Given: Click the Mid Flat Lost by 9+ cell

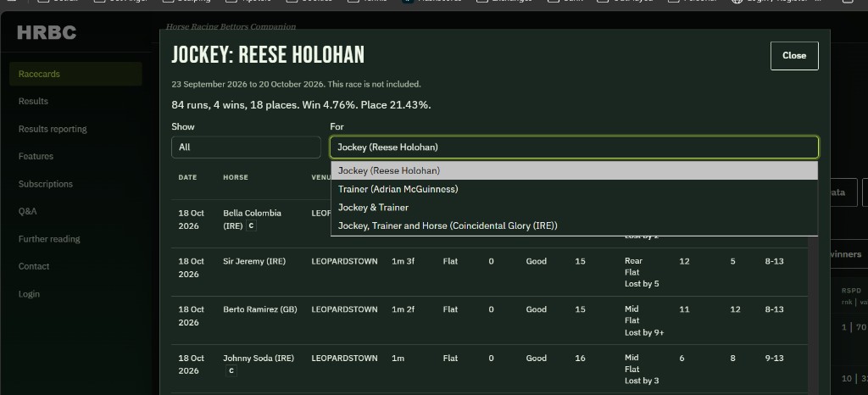Looking at the screenshot, I should click(x=644, y=321).
